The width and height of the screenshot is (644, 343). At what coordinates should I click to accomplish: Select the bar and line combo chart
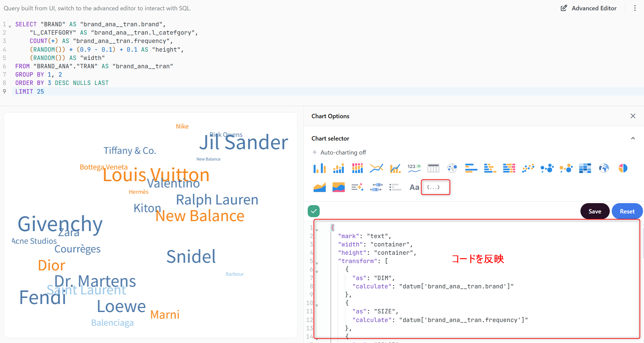pos(396,169)
